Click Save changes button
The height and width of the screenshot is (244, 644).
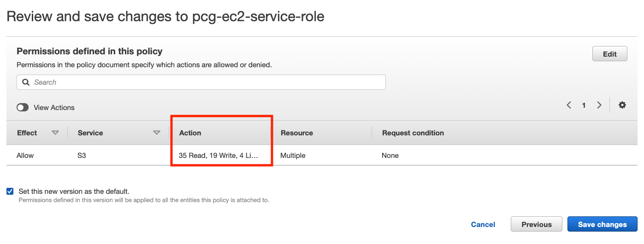[603, 224]
